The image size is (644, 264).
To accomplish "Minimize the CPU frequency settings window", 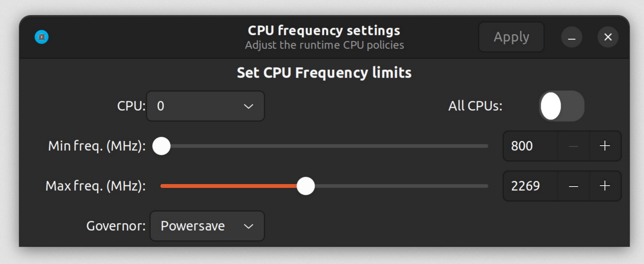I will 571,37.
